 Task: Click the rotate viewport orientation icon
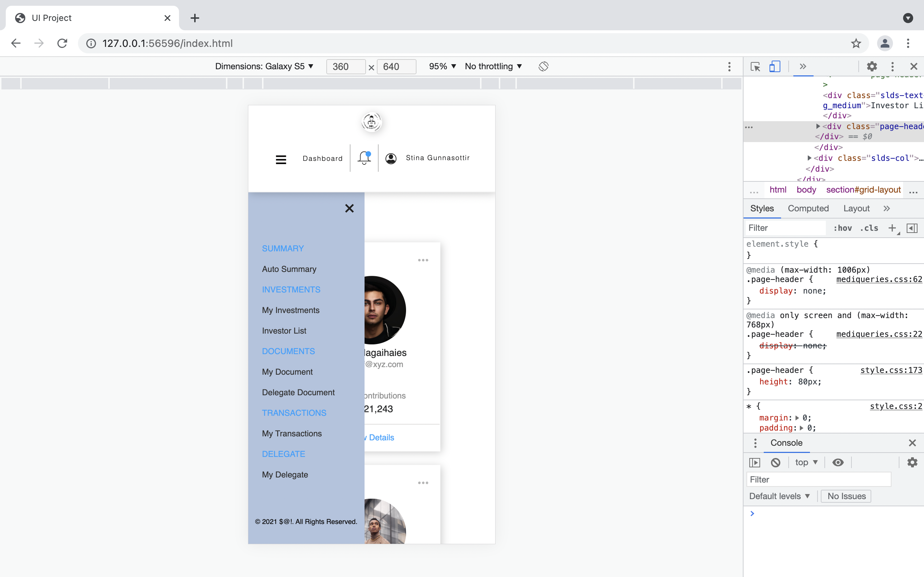coord(543,66)
